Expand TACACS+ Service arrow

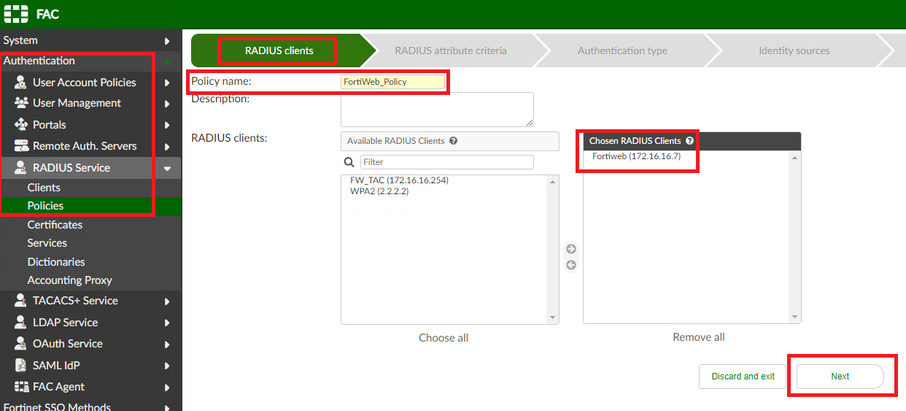point(167,301)
